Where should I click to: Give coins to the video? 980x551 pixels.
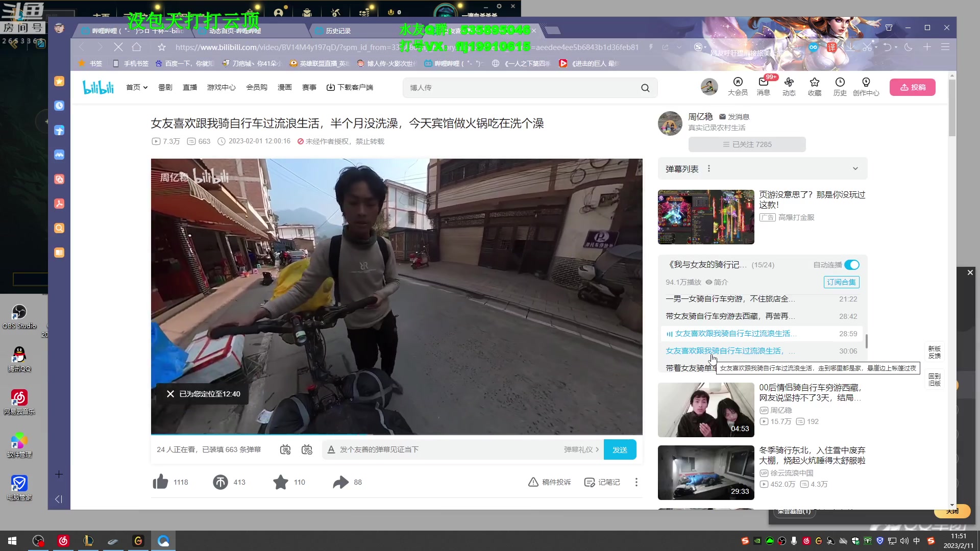220,482
